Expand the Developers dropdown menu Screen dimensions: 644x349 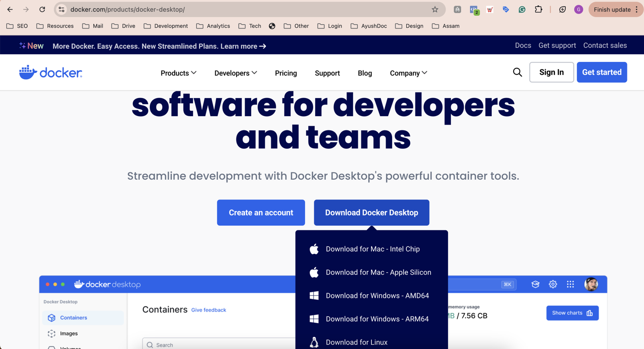tap(236, 73)
